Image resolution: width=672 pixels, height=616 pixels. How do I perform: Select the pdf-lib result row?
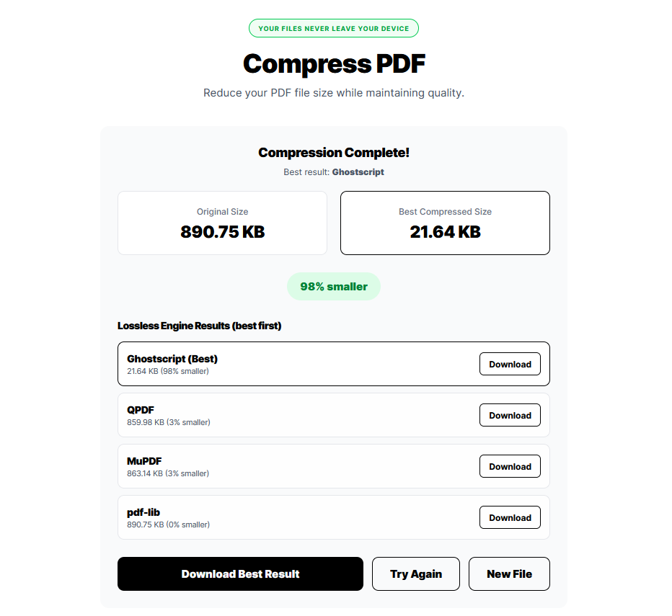pyautogui.click(x=288, y=517)
